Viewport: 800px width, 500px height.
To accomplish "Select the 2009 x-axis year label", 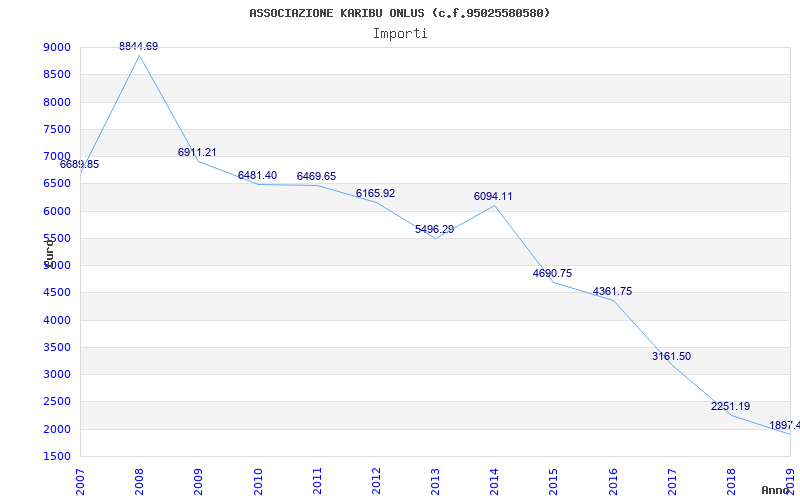I will click(198, 482).
